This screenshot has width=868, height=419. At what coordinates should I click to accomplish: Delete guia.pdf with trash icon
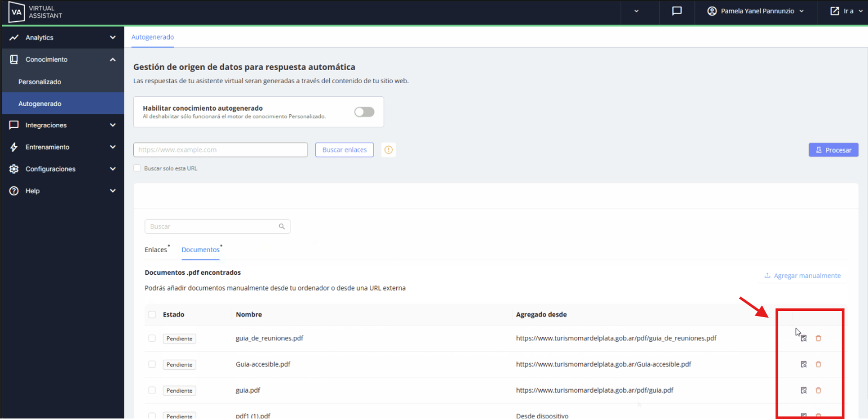coord(818,390)
